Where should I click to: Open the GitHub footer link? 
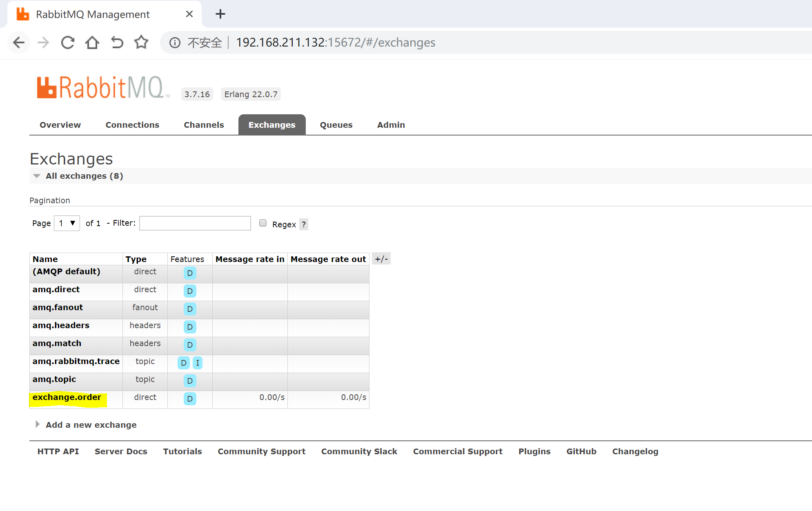coord(581,451)
